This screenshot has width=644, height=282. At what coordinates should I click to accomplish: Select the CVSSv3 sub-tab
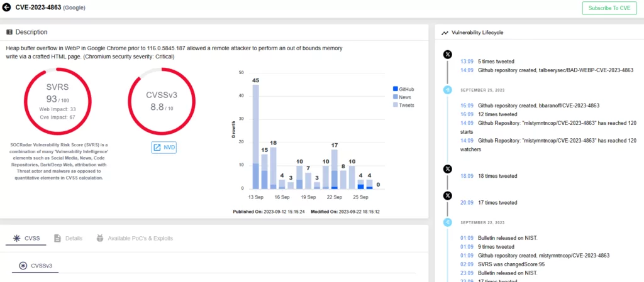click(36, 266)
